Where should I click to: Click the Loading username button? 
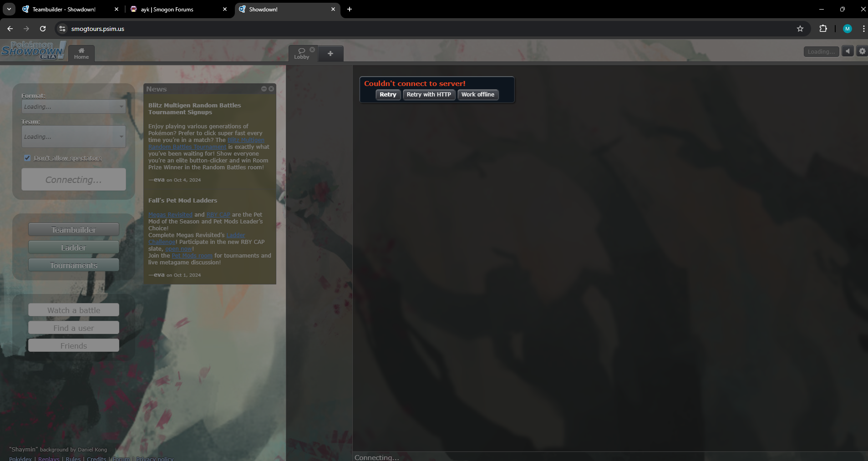(x=821, y=51)
